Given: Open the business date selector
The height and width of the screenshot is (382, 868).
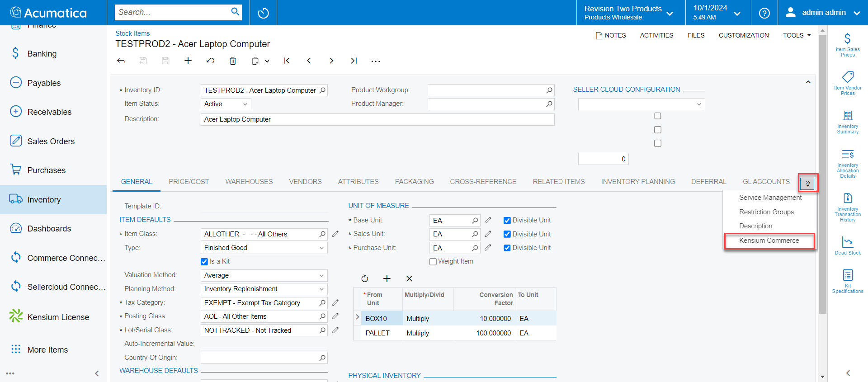Looking at the screenshot, I should coord(717,13).
